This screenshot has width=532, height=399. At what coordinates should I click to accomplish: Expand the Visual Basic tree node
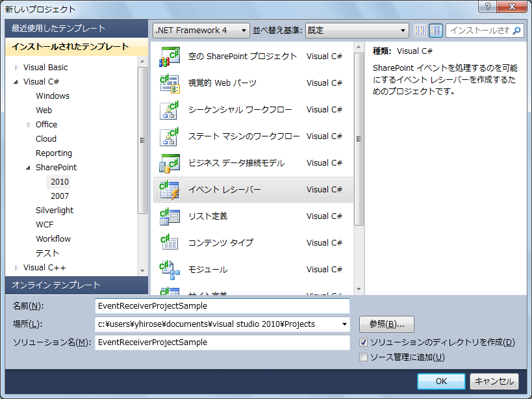pyautogui.click(x=16, y=68)
